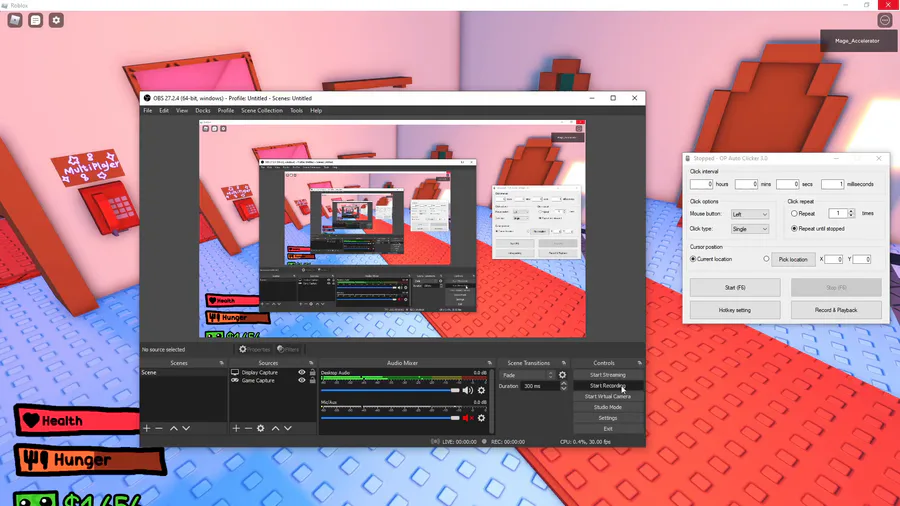
Task: Move the scene up in Scenes list
Action: coord(173,428)
